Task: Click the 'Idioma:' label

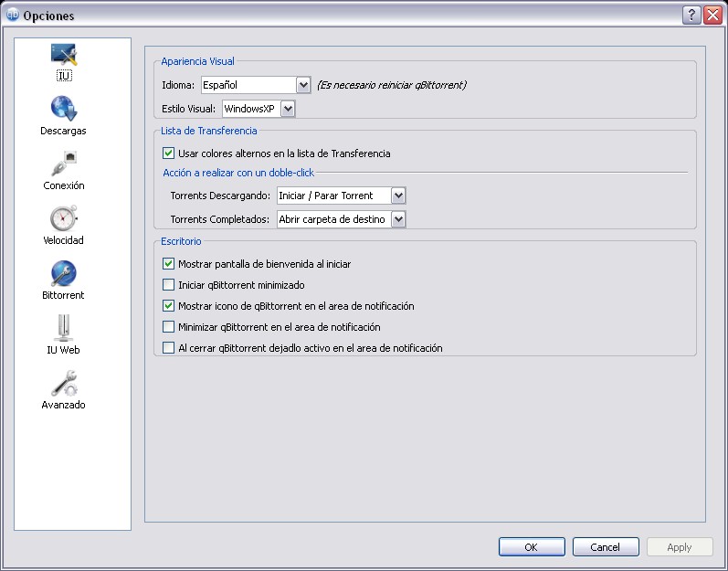Action: click(178, 85)
